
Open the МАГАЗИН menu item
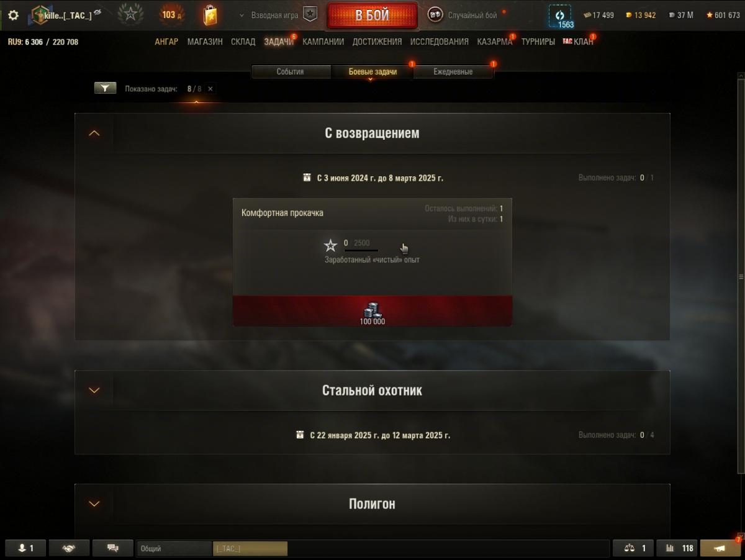pos(205,42)
